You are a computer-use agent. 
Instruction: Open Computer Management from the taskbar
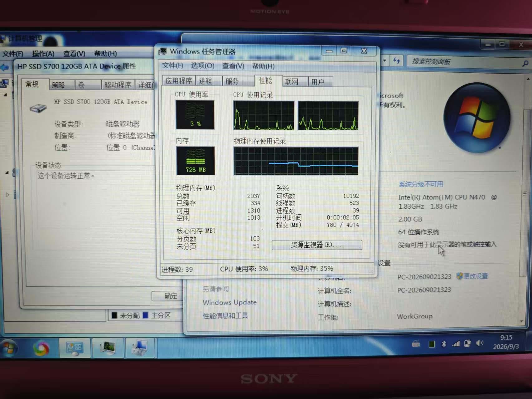click(74, 348)
